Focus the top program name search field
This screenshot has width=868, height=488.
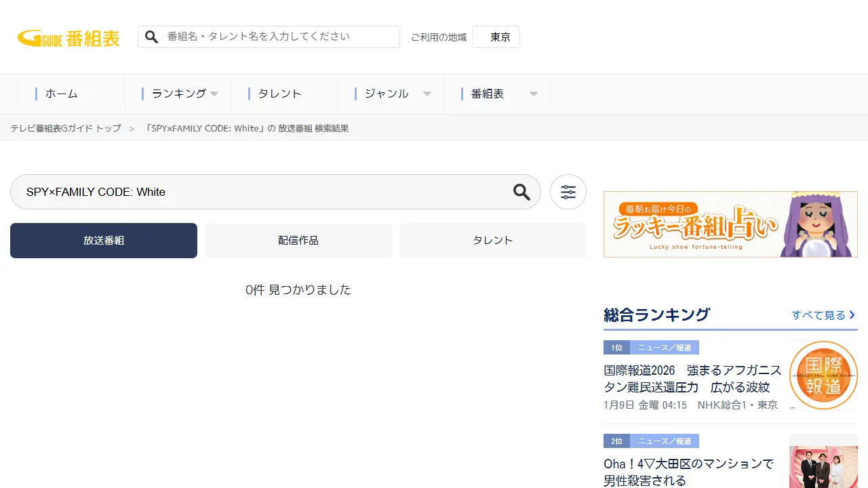coord(278,37)
